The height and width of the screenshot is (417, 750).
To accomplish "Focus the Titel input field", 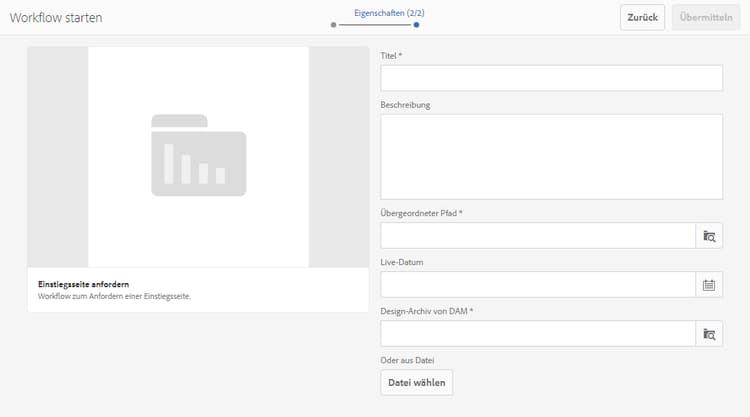I will (x=551, y=78).
